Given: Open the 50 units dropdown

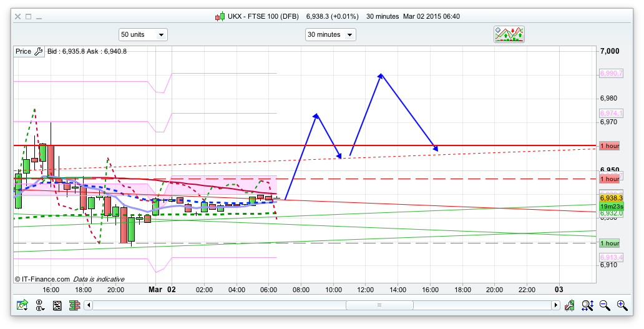Looking at the screenshot, I should [x=143, y=35].
